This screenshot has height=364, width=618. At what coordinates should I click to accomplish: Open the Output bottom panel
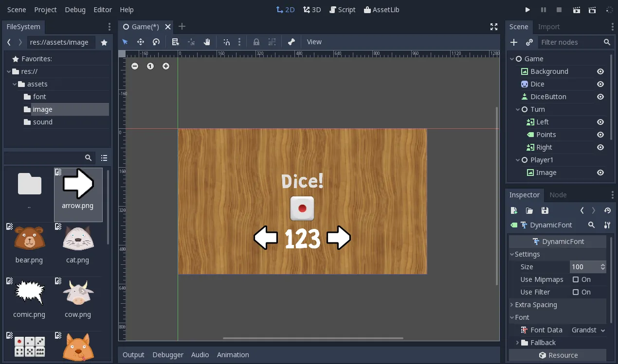(133, 355)
